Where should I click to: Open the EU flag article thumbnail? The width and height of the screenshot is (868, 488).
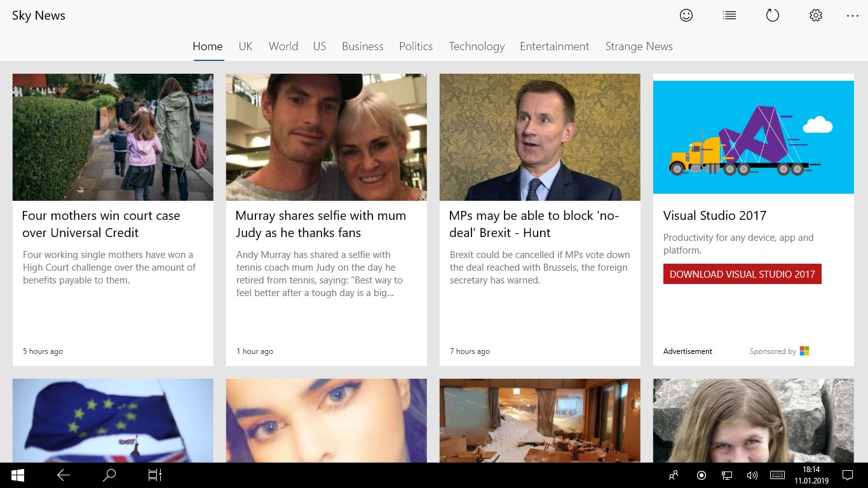113,421
